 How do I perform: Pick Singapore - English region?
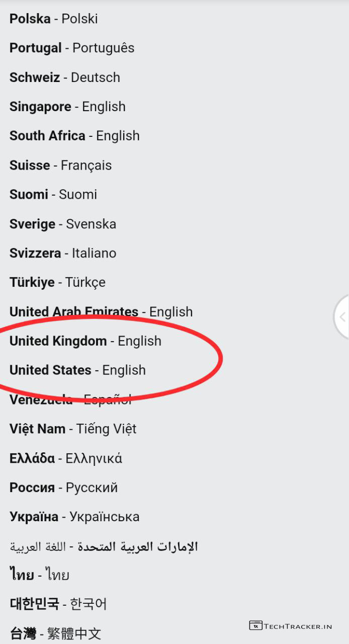coord(67,107)
